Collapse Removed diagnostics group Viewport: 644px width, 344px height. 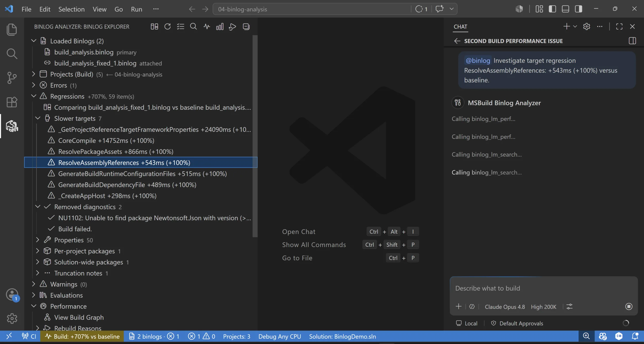38,207
